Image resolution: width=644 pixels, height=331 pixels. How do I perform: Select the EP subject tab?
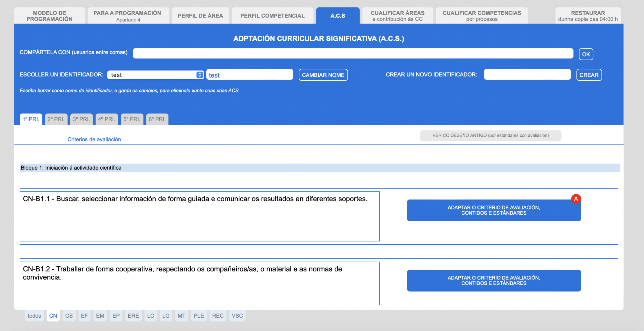click(x=116, y=316)
